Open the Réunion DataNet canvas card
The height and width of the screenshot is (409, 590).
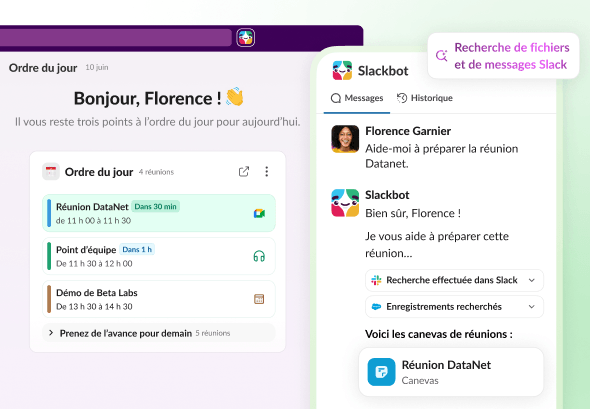click(451, 372)
